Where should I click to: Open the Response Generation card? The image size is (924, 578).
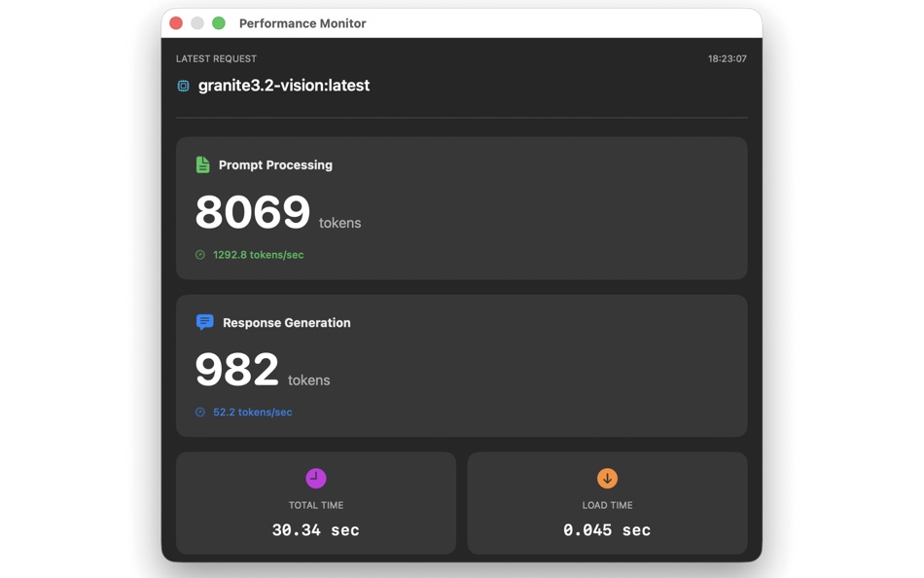click(461, 365)
